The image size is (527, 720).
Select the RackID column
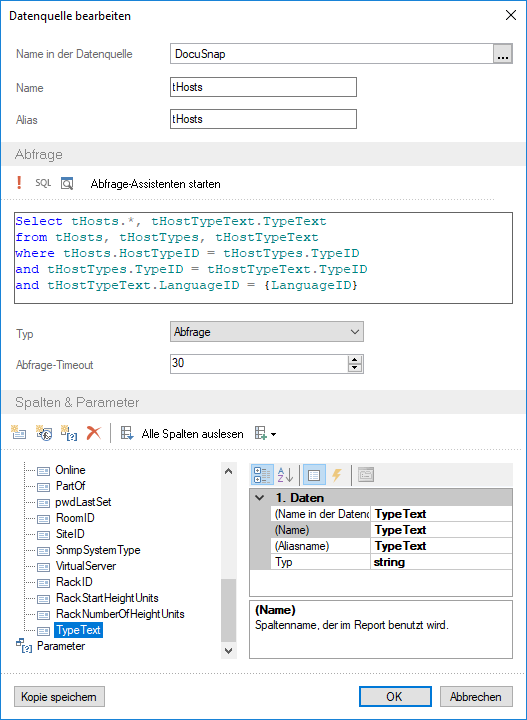pos(74,582)
